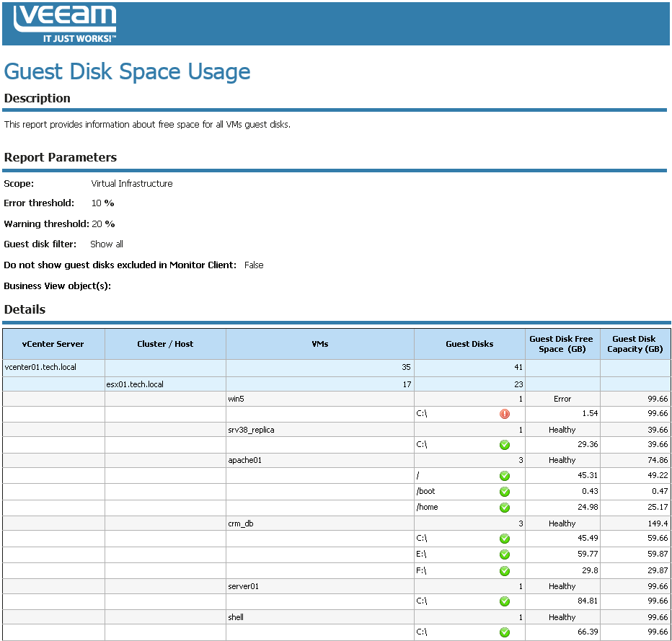
Task: Click the green check icon for crm_db E:\
Action: point(505,554)
